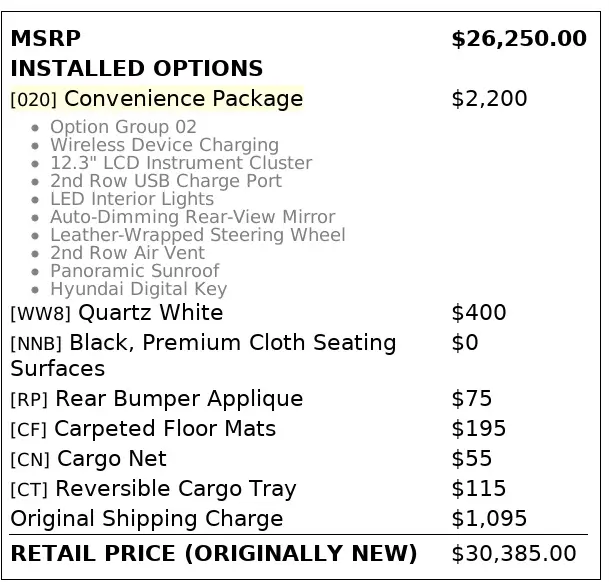Click the $400 Quartz White price
Viewport: 609px width, 582px height.
478,313
